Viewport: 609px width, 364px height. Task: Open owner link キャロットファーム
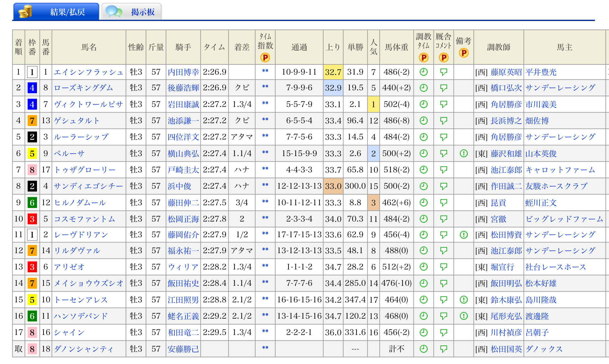pyautogui.click(x=560, y=170)
